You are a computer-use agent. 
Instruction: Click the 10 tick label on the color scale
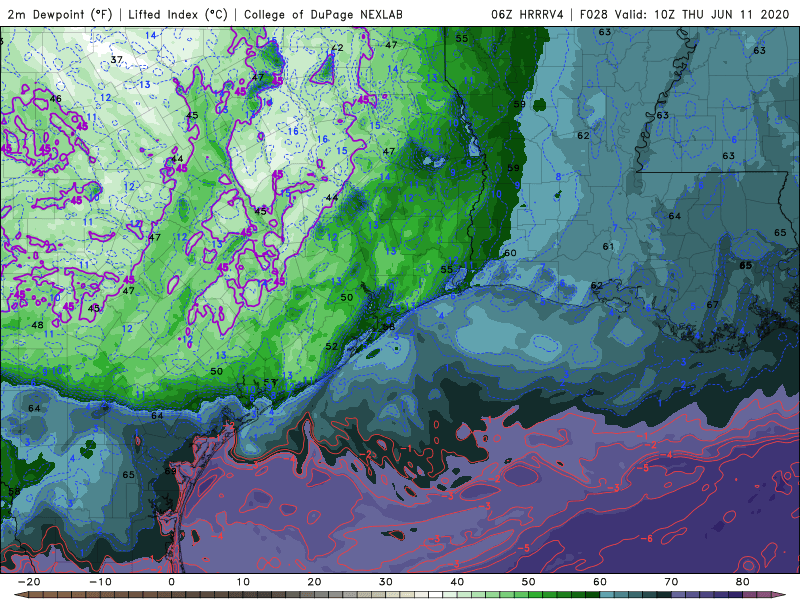tap(243, 582)
